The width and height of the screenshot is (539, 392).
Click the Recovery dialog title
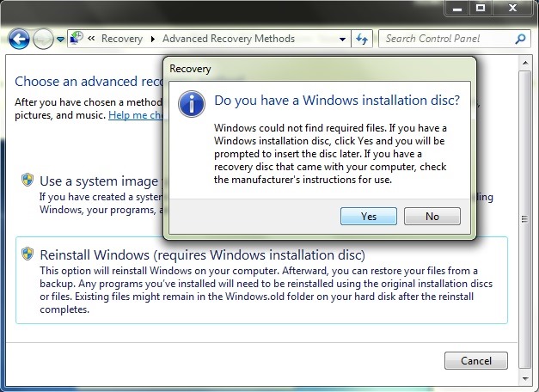tap(190, 69)
